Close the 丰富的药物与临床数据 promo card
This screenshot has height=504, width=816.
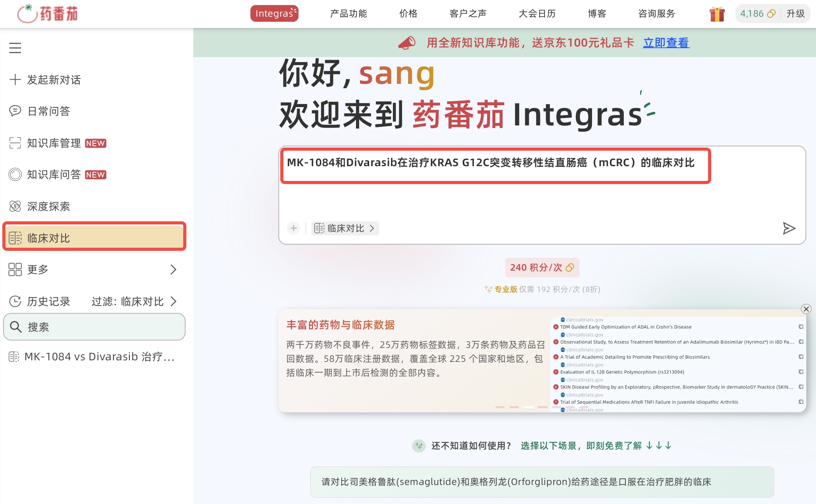coord(806,309)
